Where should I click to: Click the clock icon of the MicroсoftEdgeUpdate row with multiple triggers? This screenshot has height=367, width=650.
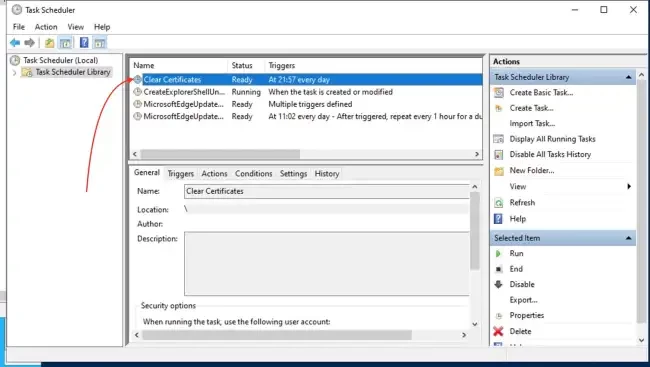coord(137,104)
